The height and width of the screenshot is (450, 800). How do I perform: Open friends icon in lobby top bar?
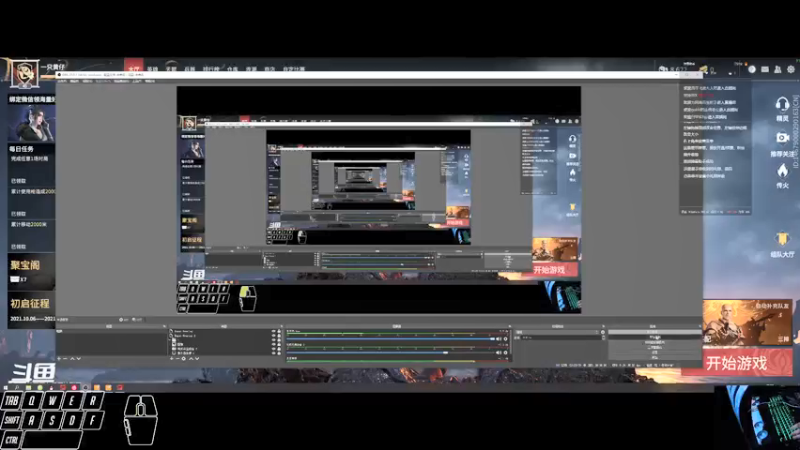tap(778, 69)
